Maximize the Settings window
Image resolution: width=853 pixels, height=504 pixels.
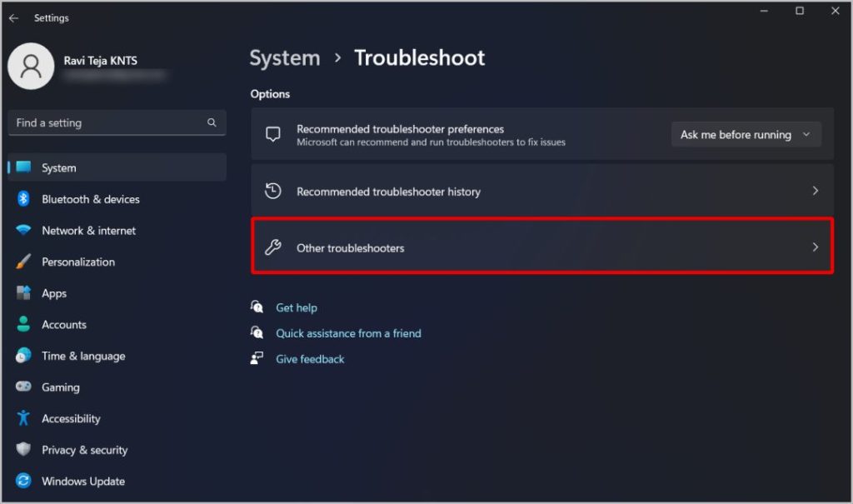point(799,11)
